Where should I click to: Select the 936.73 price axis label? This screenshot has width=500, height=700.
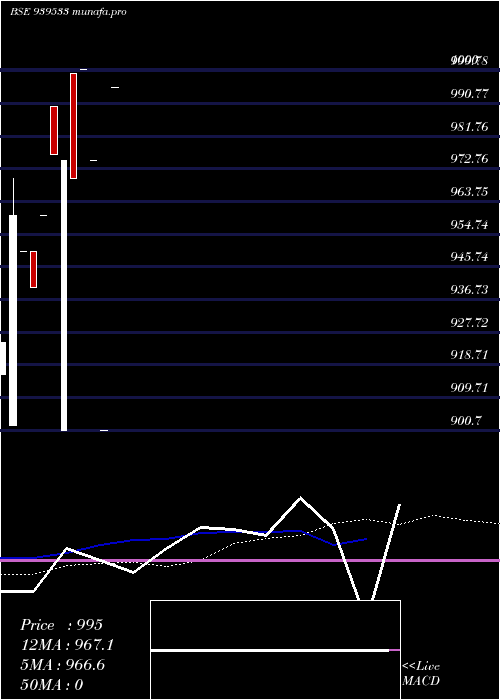(x=469, y=290)
